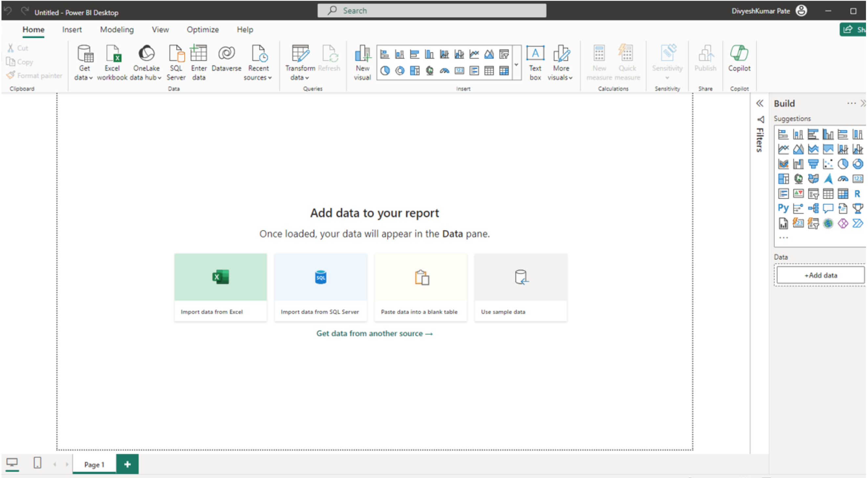
Task: Click the grayed-out Refresh button
Action: 329,59
